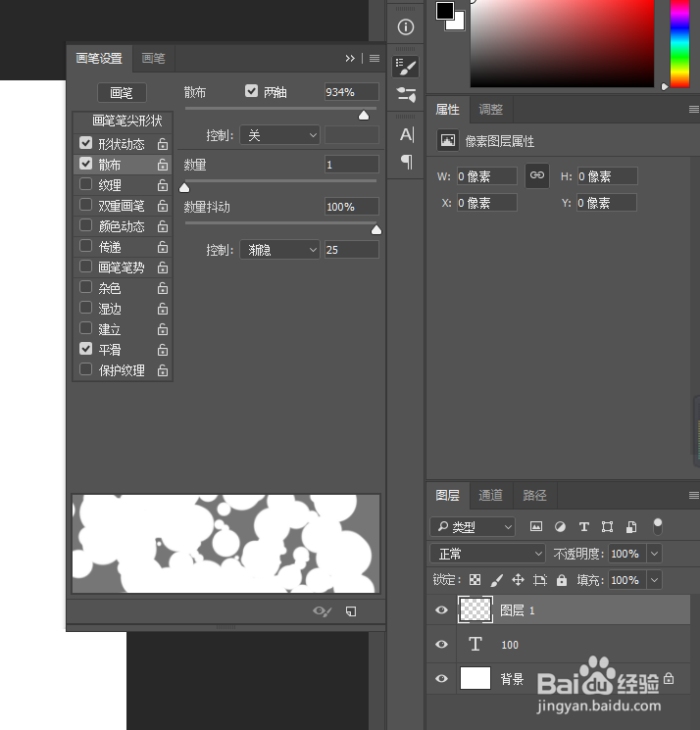Open the 填充 slider dropdown arrow
700x730 pixels.
pyautogui.click(x=654, y=580)
